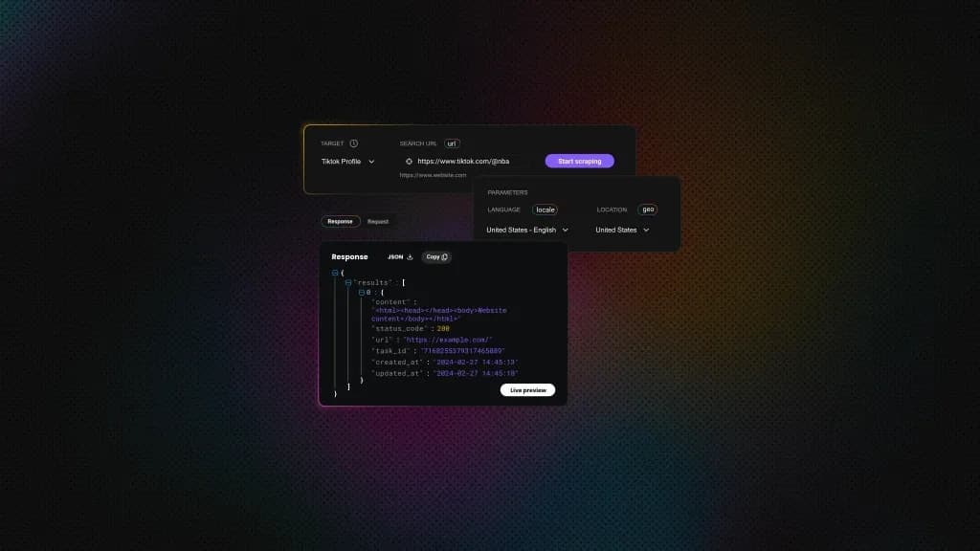Click the locale tag beside LANGUAGE
The height and width of the screenshot is (551, 980).
tap(546, 209)
